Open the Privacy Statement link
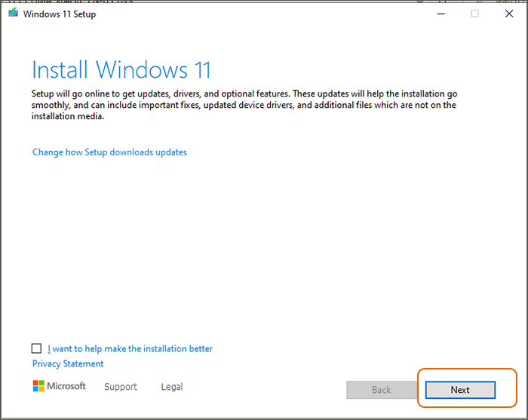 point(68,363)
